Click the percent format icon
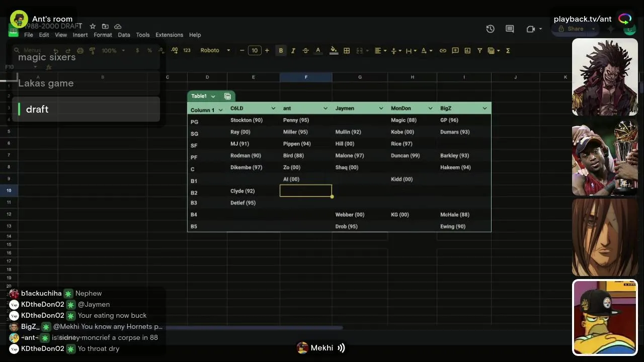 point(149,50)
